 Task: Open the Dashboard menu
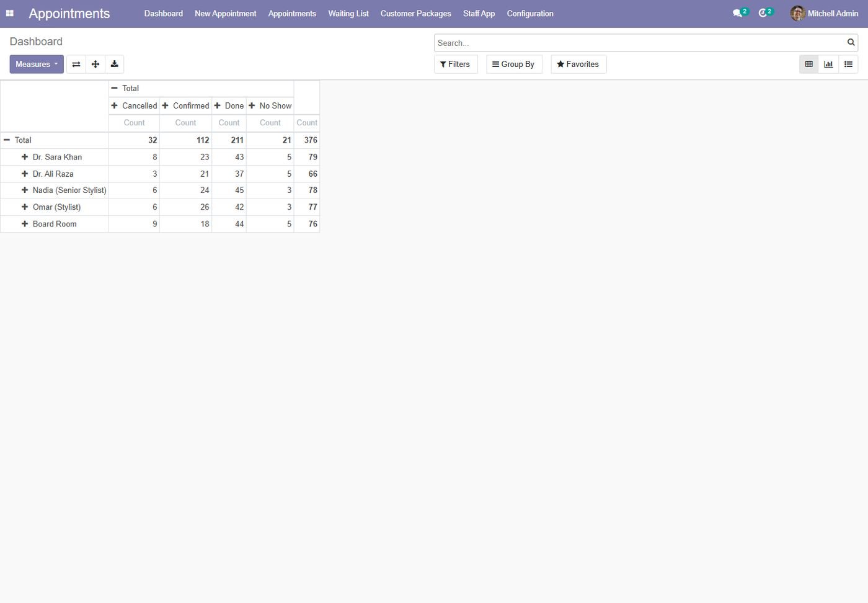pyautogui.click(x=164, y=13)
